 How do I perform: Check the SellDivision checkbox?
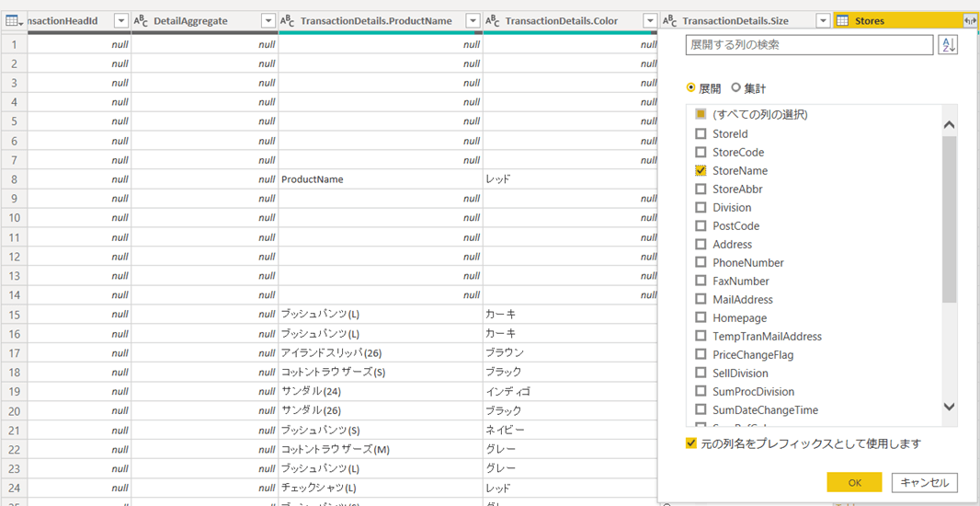[x=701, y=373]
